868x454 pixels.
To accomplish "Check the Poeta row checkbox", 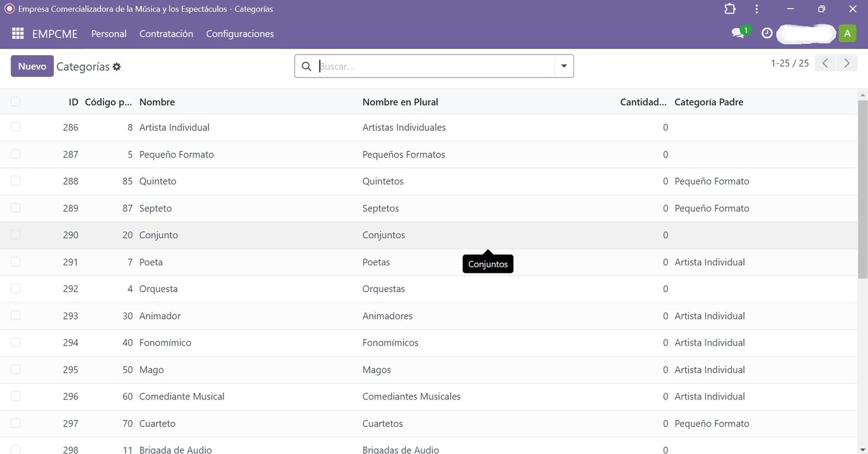I will pos(15,262).
